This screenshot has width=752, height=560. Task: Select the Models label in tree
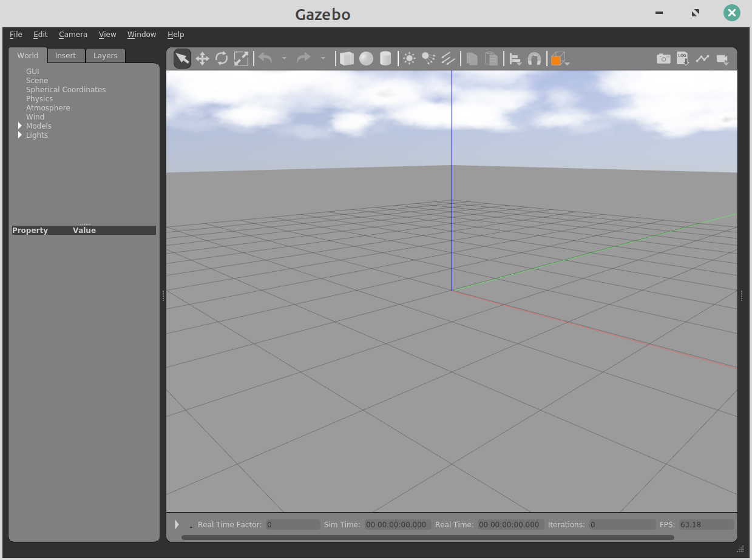point(39,126)
